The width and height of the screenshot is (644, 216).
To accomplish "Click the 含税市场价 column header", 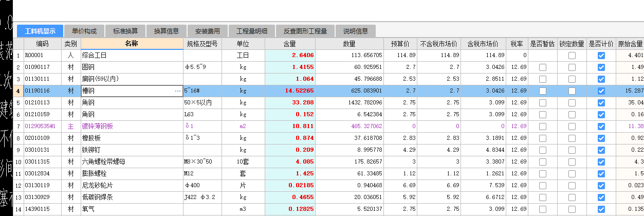I will [483, 44].
